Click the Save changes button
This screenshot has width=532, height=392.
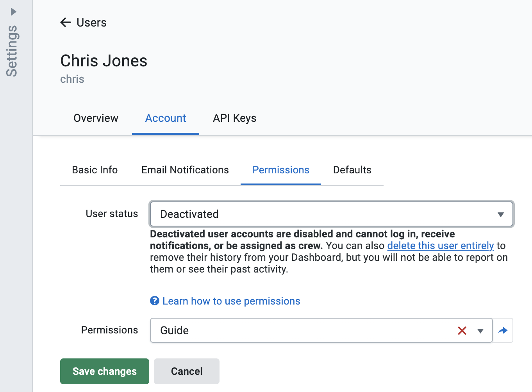(105, 371)
